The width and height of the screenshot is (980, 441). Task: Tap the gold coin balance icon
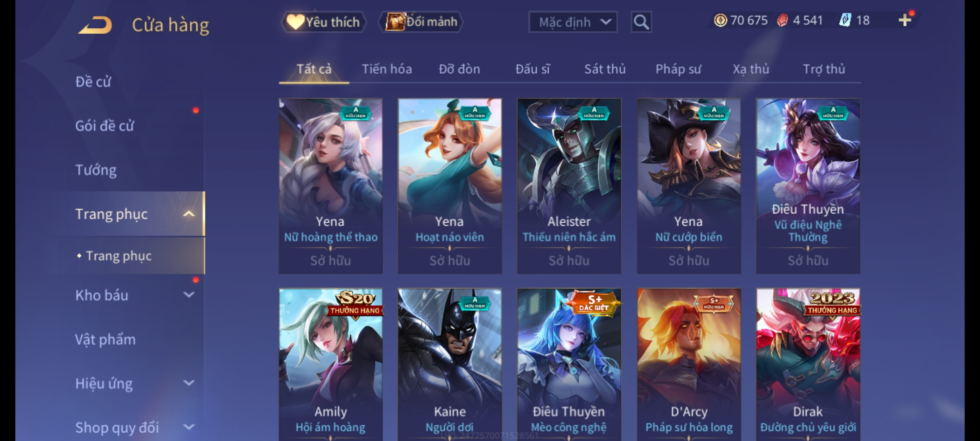[720, 20]
